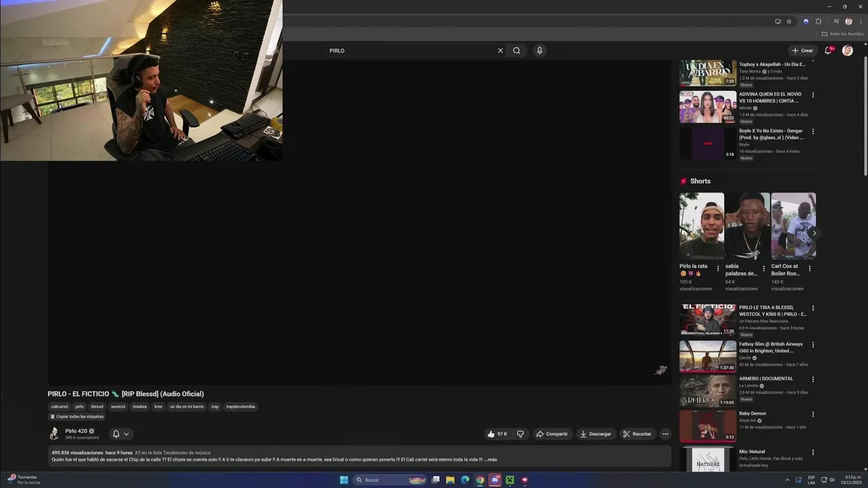
Task: Open the Tormentas weather widget
Action: click(24, 480)
